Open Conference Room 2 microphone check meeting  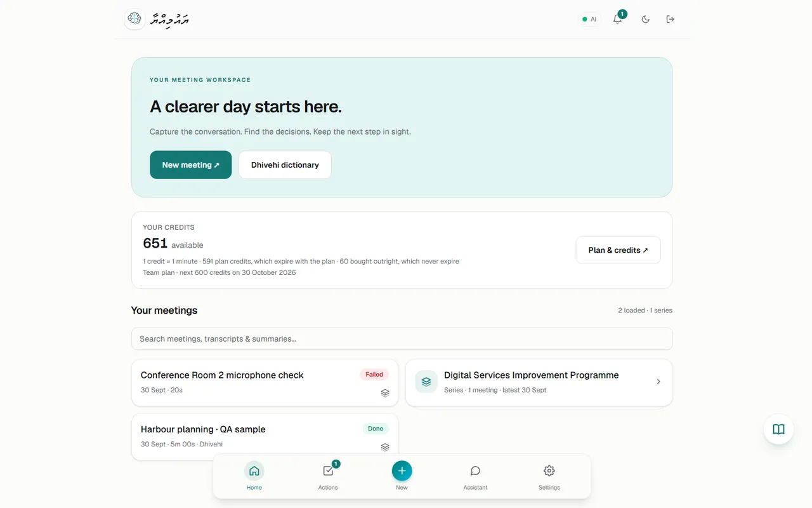pos(265,382)
